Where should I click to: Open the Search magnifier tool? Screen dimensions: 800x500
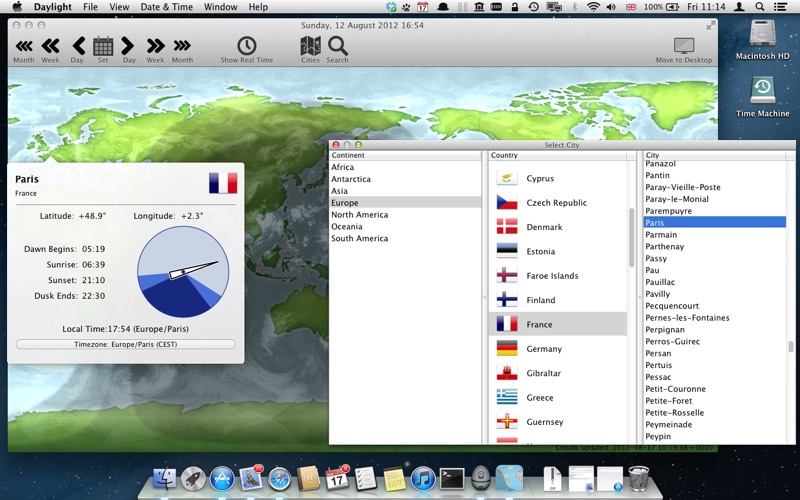click(x=338, y=46)
